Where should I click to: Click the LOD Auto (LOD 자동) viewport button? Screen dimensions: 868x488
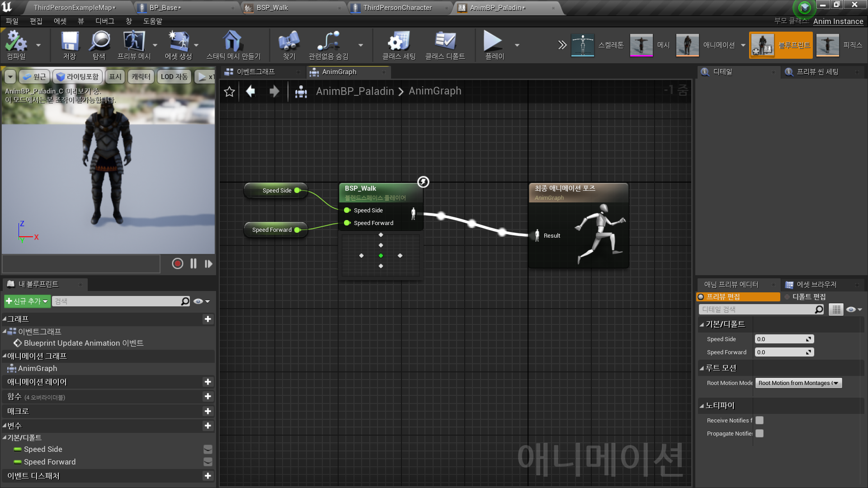tap(174, 77)
